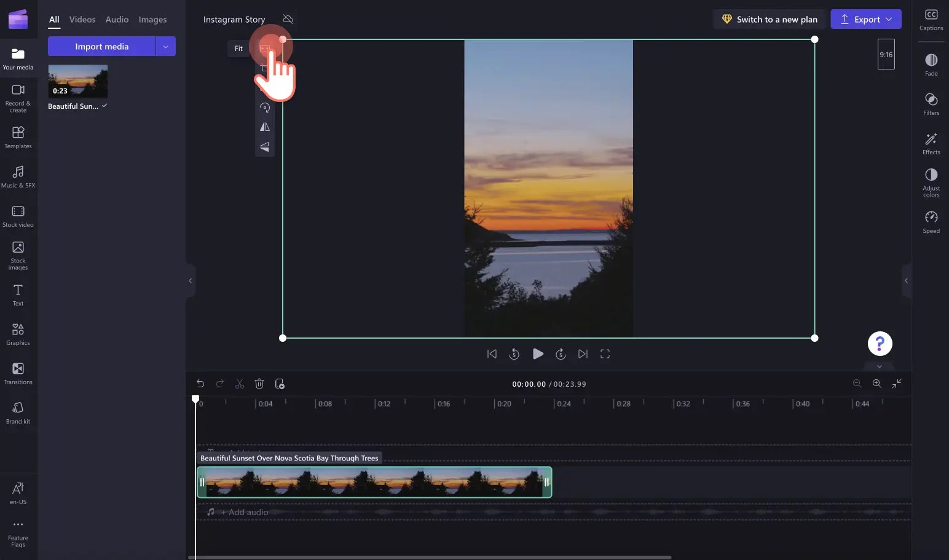Open the Effects panel
This screenshot has height=560, width=949.
pos(931,143)
